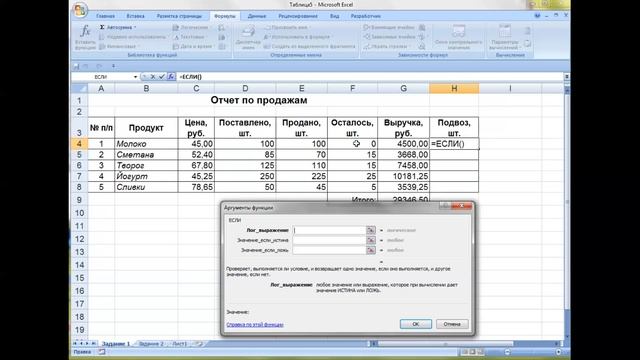The height and width of the screenshot is (360, 640).
Task: Select cell with Молоко
Action: pos(146,144)
